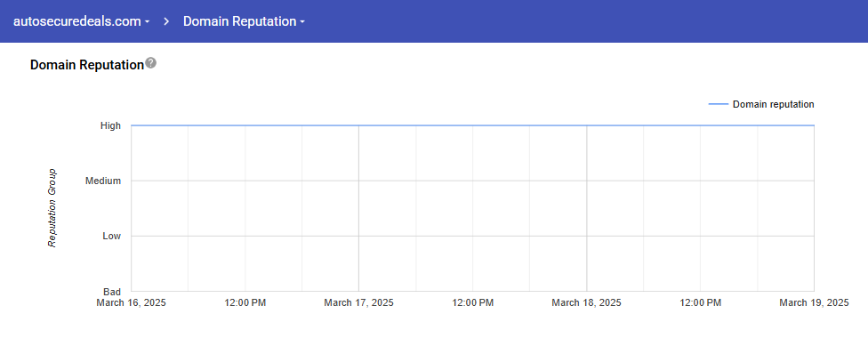Screen dimensions: 868x354
Task: Click the Domain Reputation section heading
Action: click(87, 65)
